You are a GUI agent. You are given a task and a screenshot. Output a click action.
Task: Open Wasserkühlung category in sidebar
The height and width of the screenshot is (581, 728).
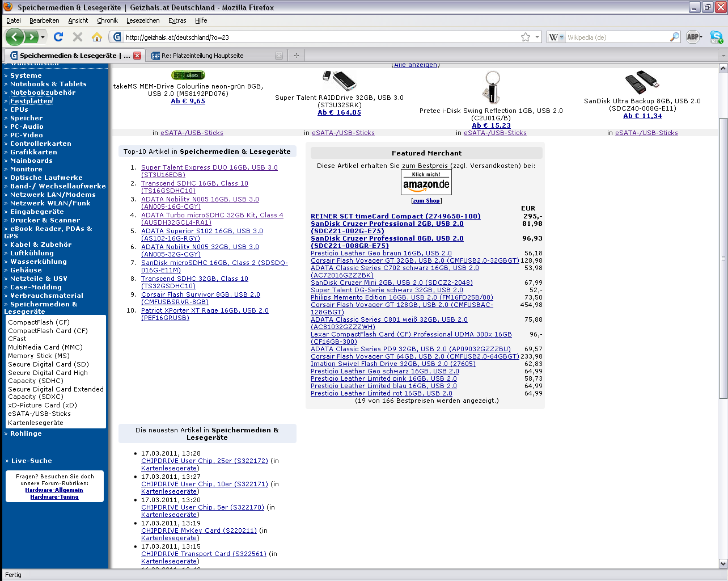pyautogui.click(x=38, y=262)
